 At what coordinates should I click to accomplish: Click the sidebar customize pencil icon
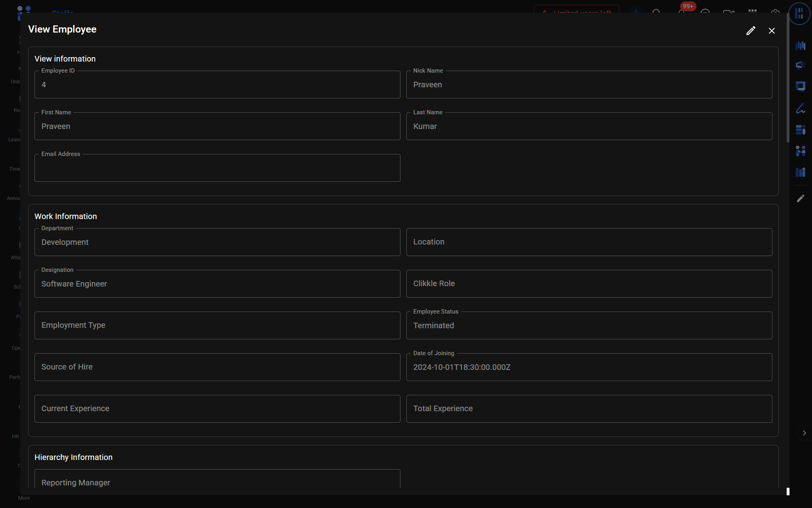pos(801,198)
